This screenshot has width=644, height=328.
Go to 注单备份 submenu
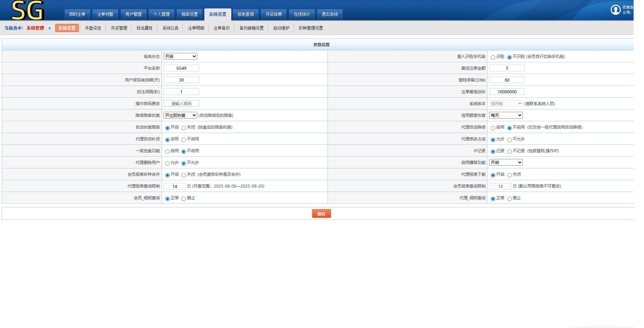(x=222, y=28)
